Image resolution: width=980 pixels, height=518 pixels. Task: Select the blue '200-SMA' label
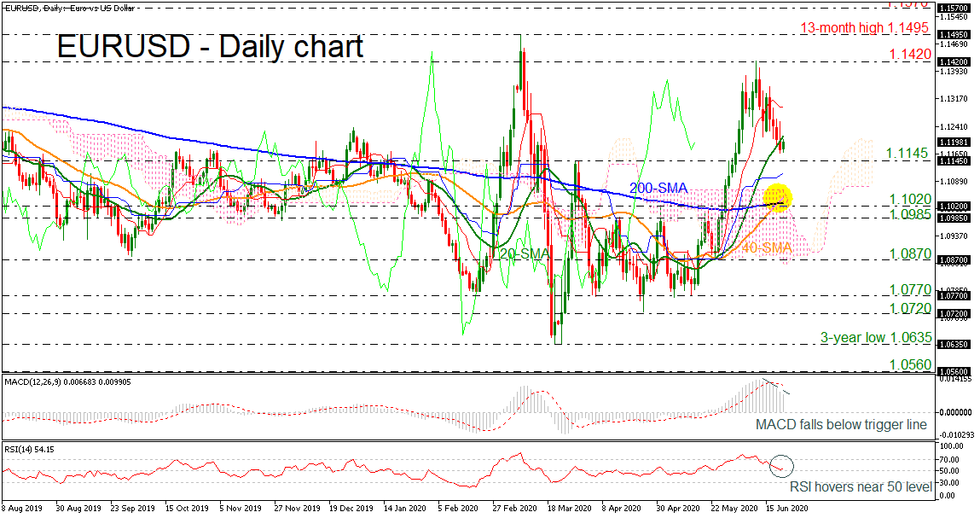pos(658,188)
